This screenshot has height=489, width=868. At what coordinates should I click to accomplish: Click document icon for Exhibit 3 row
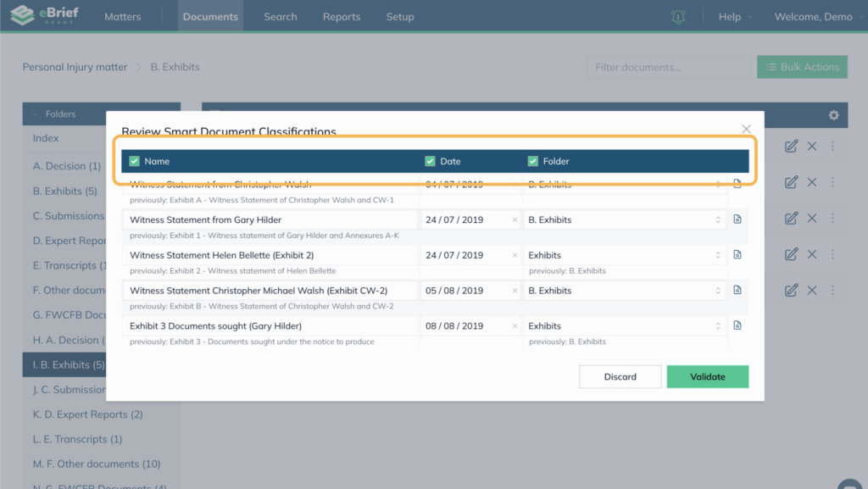tap(737, 325)
